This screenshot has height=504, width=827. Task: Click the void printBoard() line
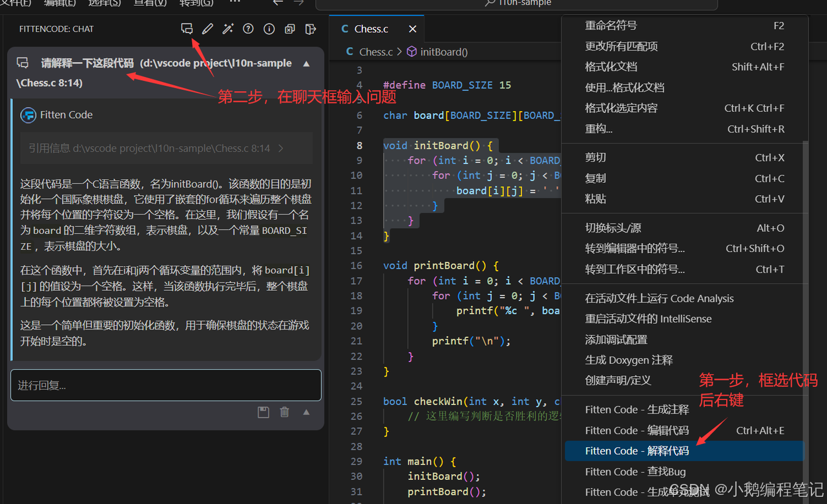(x=441, y=266)
